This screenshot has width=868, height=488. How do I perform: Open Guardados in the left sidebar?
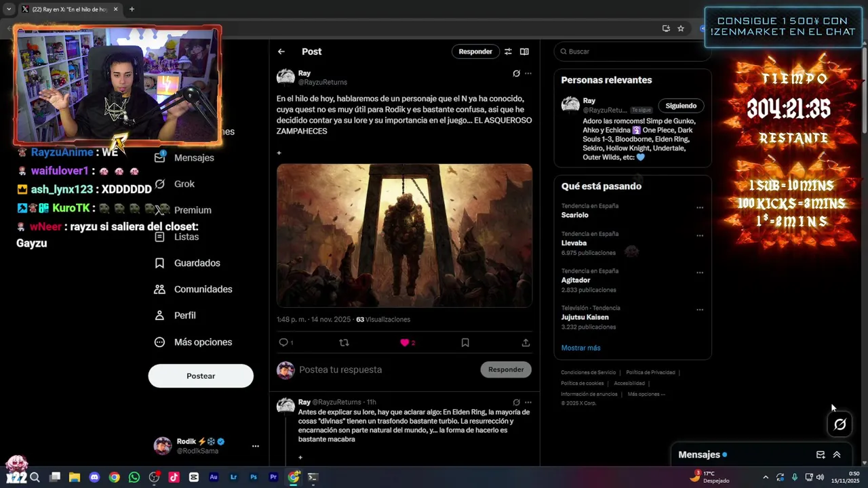pyautogui.click(x=187, y=263)
